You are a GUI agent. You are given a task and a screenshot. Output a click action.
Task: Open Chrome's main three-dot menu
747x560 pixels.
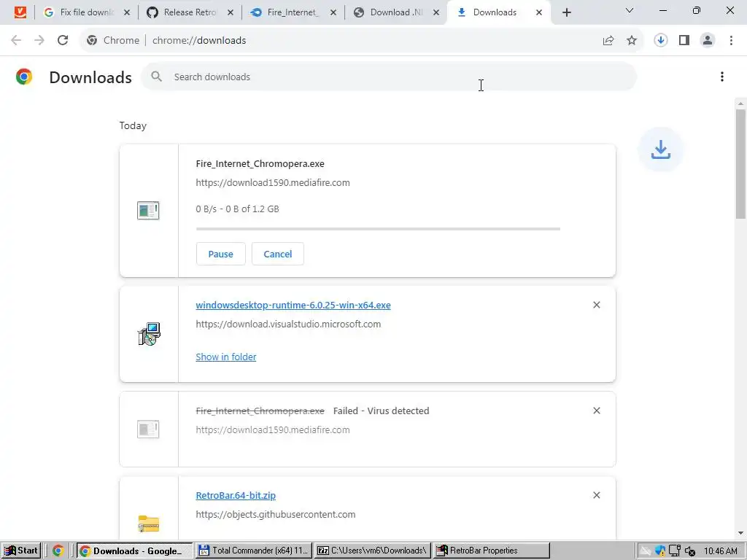coord(731,41)
